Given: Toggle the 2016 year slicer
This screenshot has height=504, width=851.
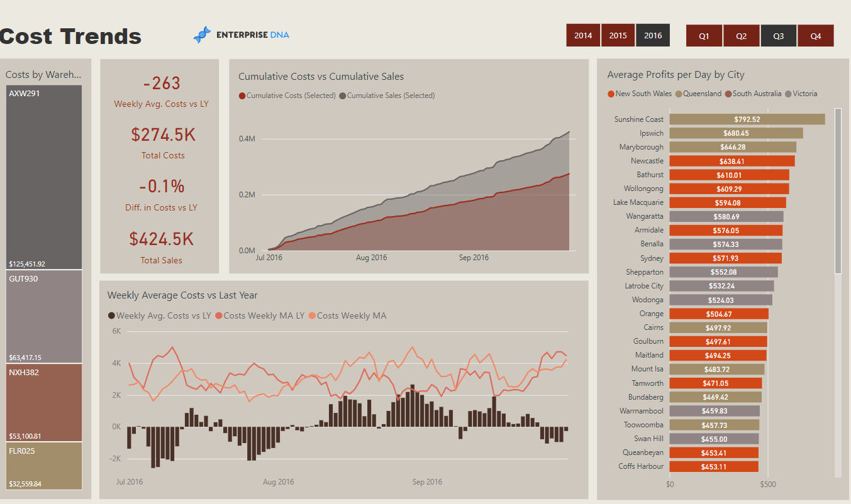Looking at the screenshot, I should click(x=653, y=36).
